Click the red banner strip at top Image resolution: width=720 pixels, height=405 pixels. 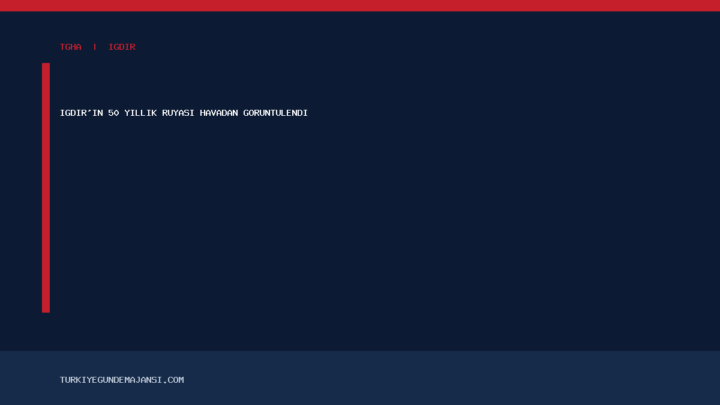click(360, 6)
